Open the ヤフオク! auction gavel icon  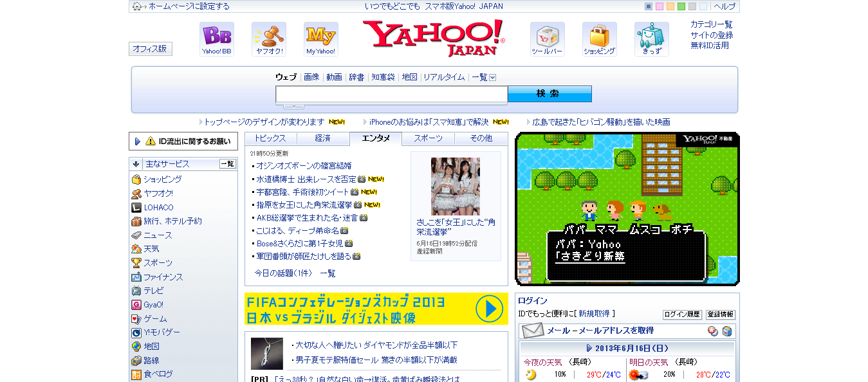click(x=269, y=39)
